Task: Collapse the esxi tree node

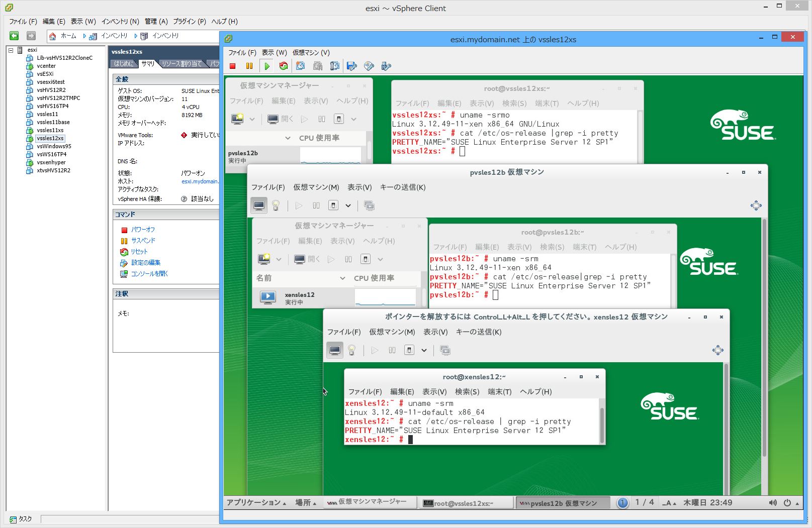Action: tap(11, 50)
